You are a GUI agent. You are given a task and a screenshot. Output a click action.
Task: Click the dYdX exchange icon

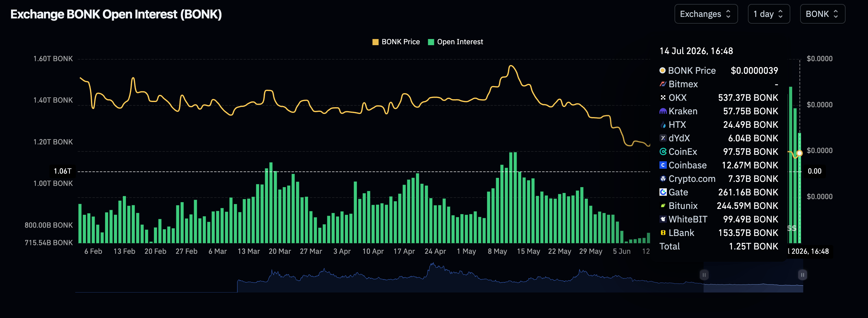click(663, 138)
